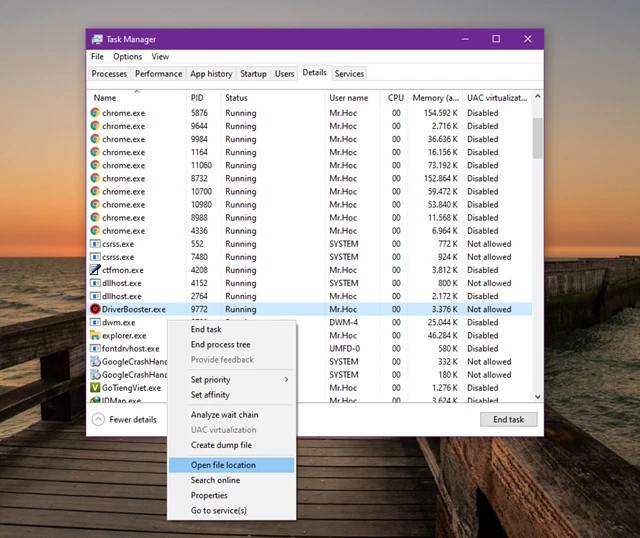Viewport: 640px width, 538px height.
Task: Expand the Set priority submenu
Action: click(x=240, y=380)
